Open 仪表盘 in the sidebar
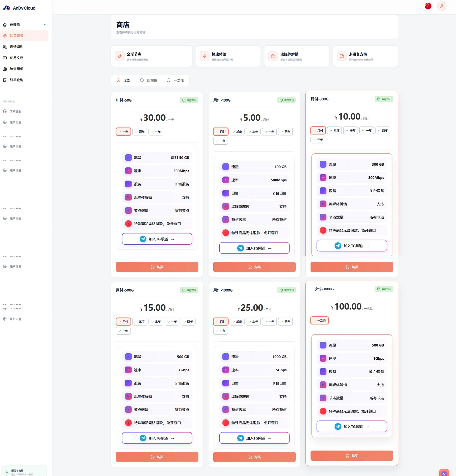 pos(24,25)
